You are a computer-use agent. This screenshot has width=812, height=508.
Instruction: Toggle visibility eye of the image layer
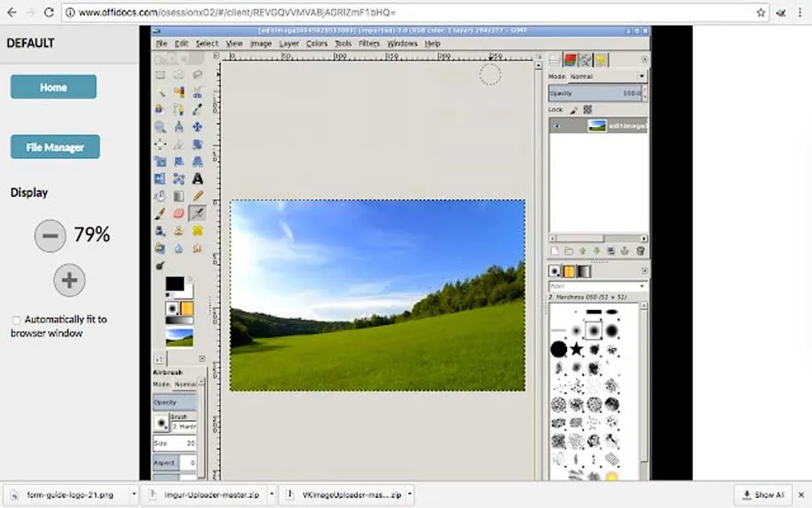pos(557,126)
